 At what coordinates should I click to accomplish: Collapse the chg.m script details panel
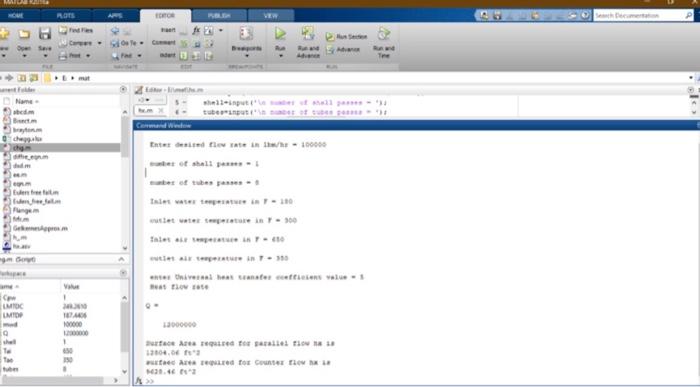pyautogui.click(x=121, y=259)
